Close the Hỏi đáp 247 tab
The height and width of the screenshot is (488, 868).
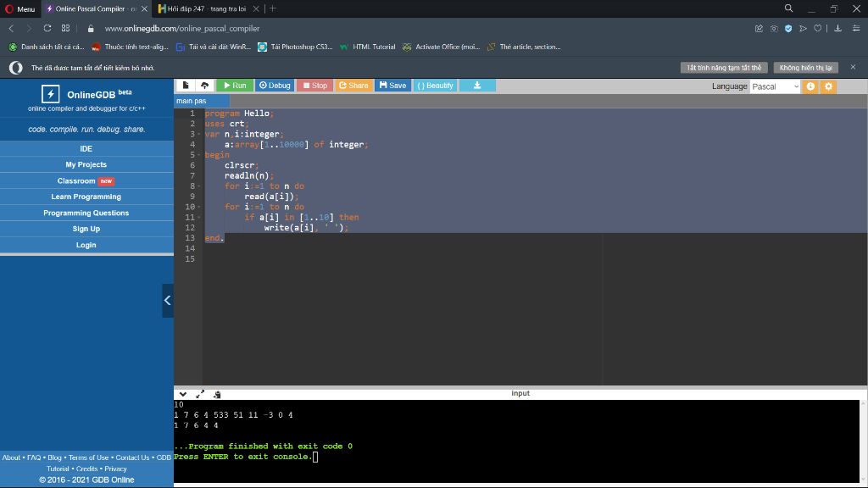tap(256, 8)
